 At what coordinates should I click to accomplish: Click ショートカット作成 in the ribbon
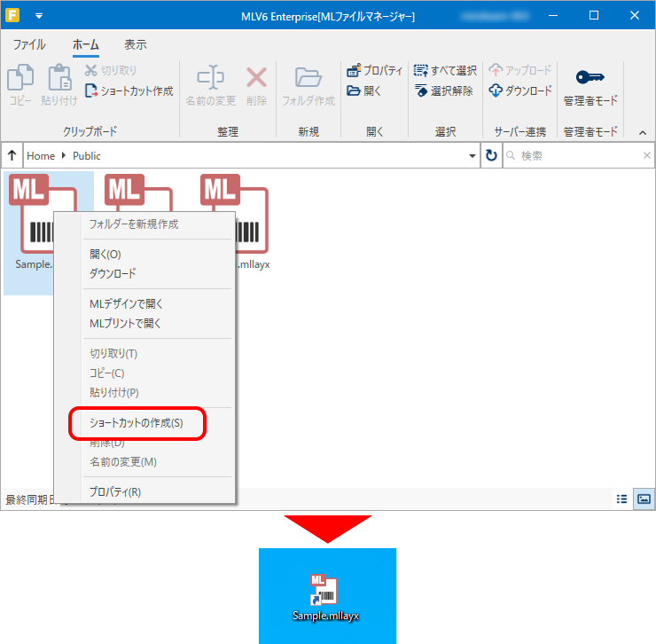coord(129,90)
